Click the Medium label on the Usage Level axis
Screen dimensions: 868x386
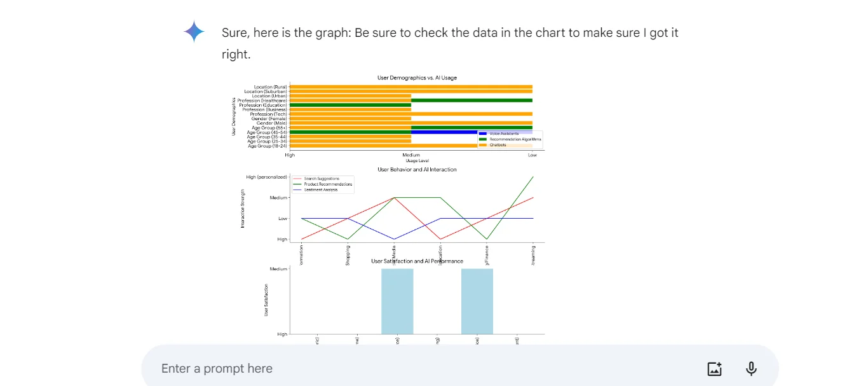click(410, 155)
